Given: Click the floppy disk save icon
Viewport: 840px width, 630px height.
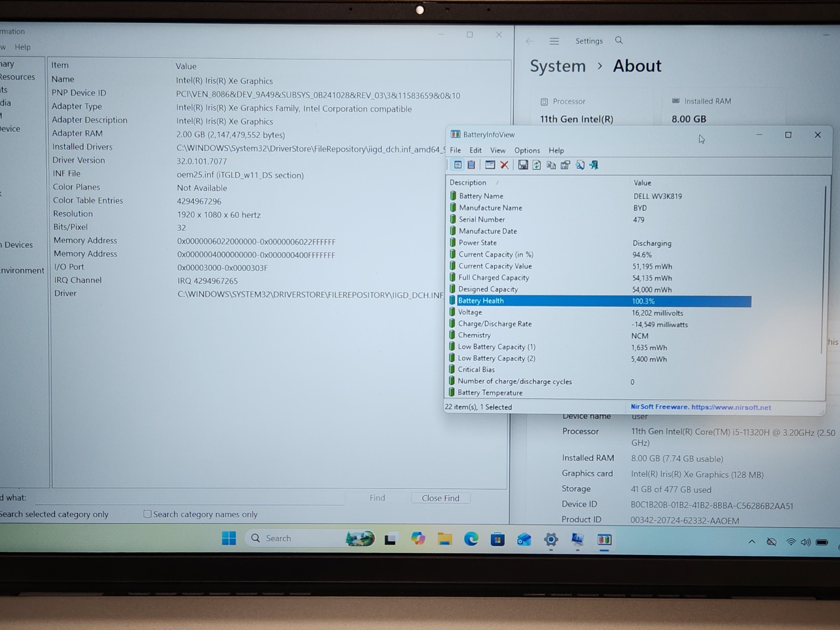Looking at the screenshot, I should click(x=523, y=165).
